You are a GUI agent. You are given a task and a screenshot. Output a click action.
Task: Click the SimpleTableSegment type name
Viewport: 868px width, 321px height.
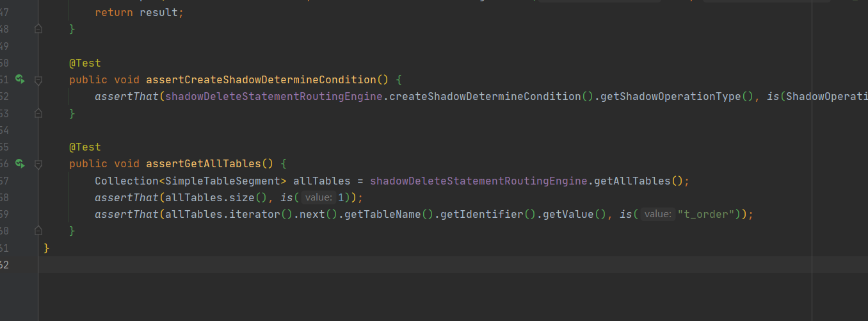pos(223,181)
